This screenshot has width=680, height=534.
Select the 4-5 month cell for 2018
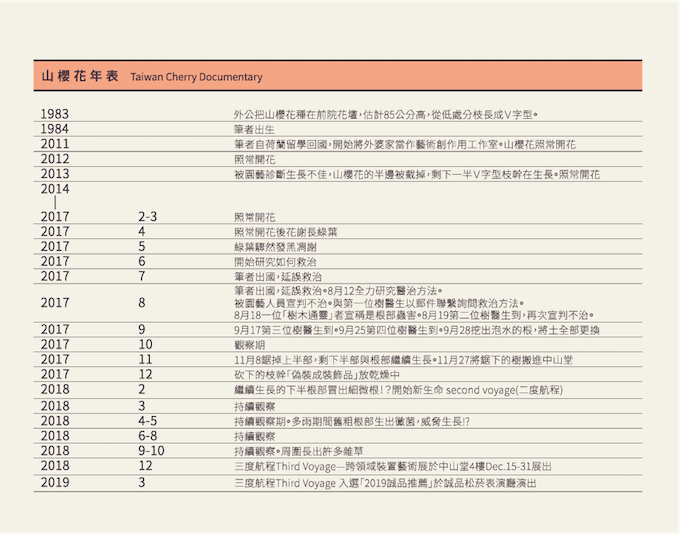pos(148,421)
